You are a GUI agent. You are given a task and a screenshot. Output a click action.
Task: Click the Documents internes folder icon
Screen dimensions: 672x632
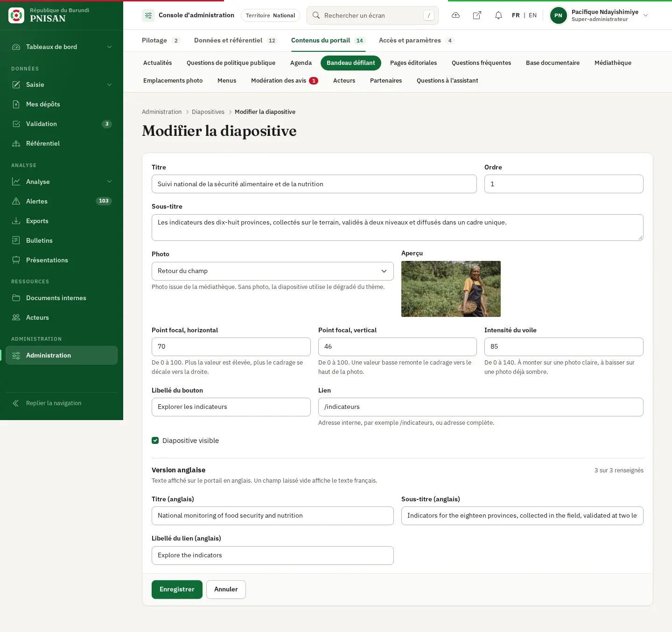16,298
